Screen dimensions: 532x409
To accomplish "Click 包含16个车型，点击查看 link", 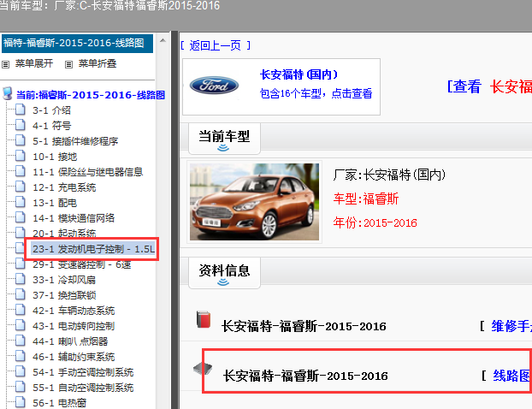I will [x=316, y=93].
